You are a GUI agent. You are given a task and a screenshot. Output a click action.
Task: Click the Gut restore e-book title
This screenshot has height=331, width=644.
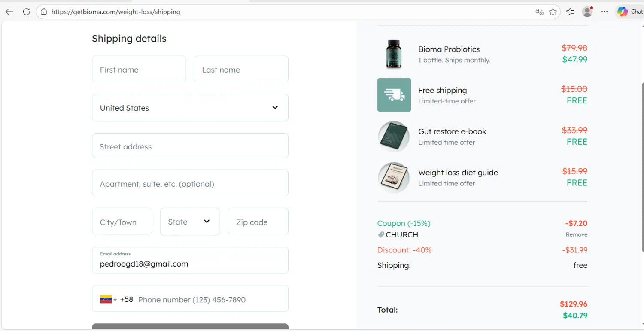(452, 131)
